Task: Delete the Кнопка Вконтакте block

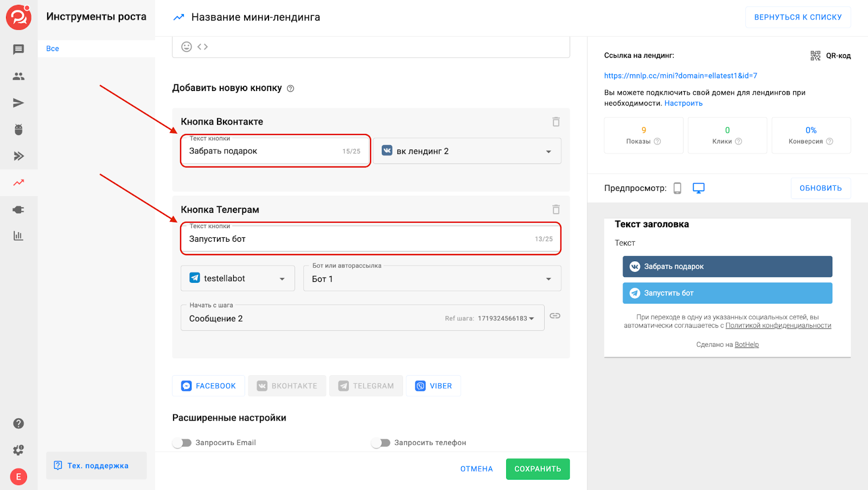Action: 556,122
